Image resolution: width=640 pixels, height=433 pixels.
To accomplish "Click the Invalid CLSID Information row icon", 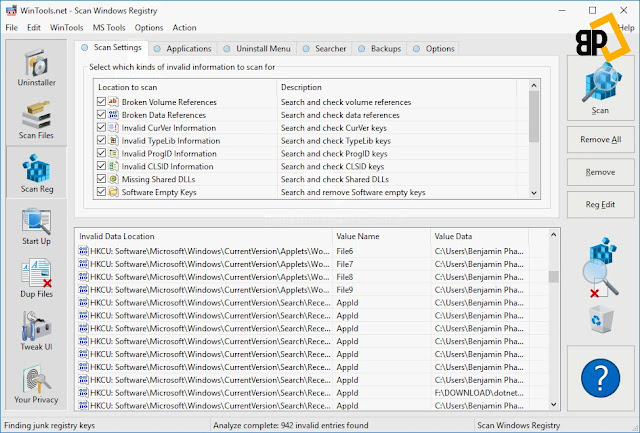I will point(113,166).
